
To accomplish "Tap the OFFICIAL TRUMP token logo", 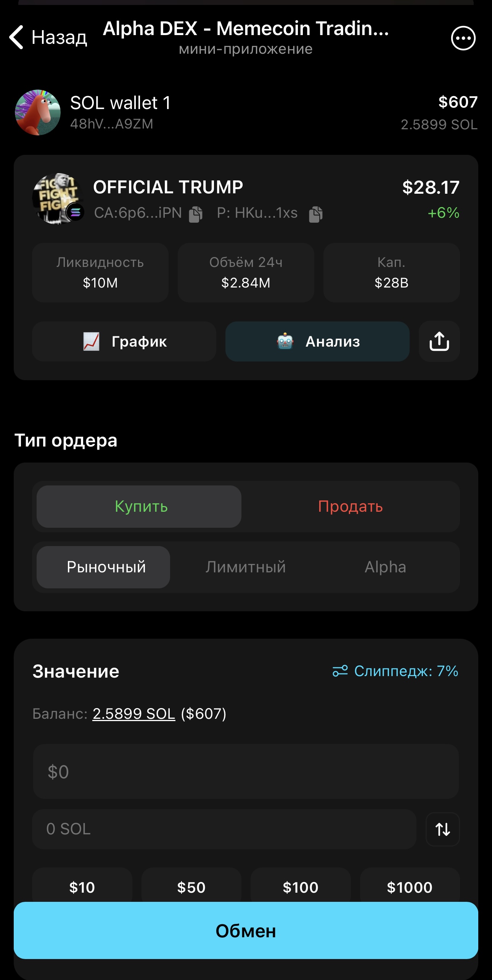I will 58,198.
